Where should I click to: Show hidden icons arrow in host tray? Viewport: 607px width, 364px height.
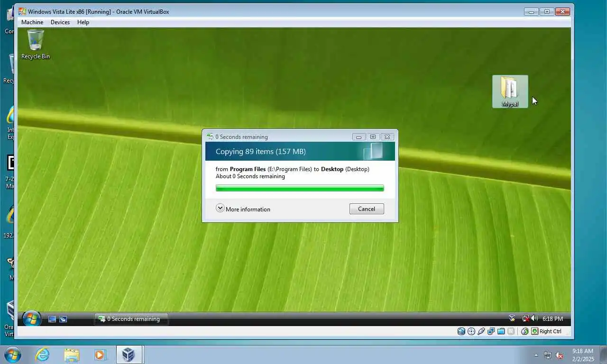pyautogui.click(x=536, y=355)
